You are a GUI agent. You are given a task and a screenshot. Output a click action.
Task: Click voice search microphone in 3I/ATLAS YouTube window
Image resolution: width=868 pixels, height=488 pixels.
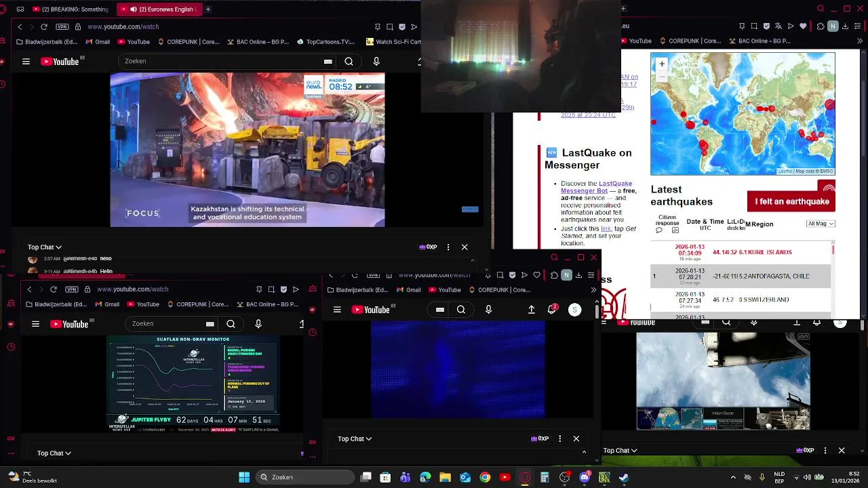point(258,324)
